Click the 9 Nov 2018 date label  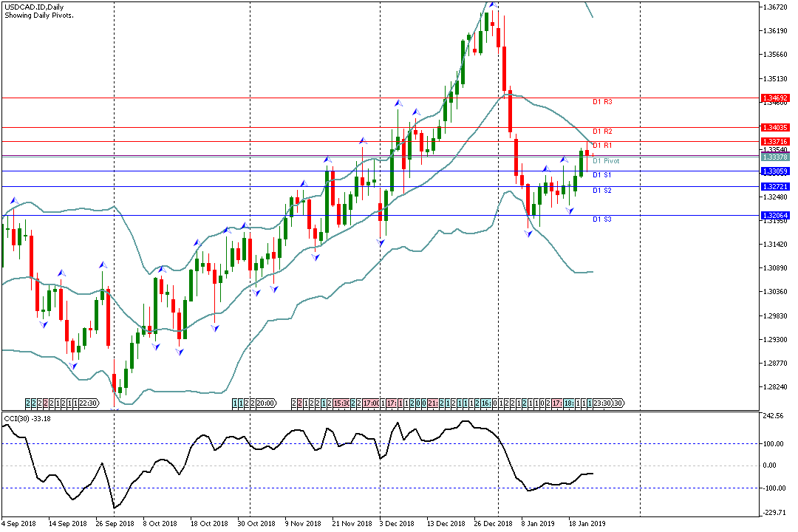tap(304, 524)
